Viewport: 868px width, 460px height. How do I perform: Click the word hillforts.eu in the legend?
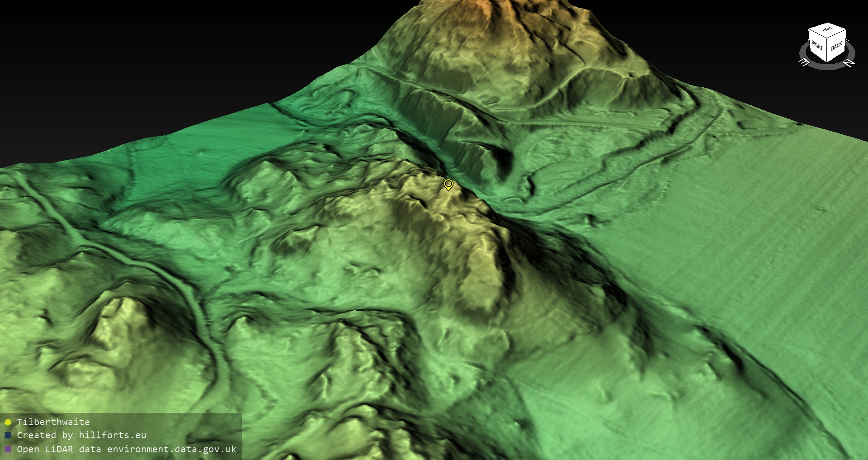click(x=112, y=435)
